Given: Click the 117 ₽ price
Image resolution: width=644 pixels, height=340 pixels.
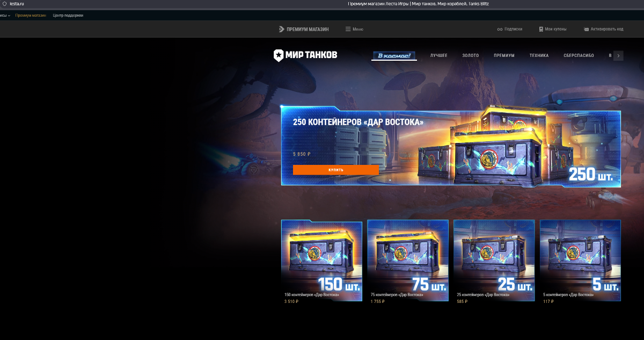Looking at the screenshot, I should tap(548, 302).
